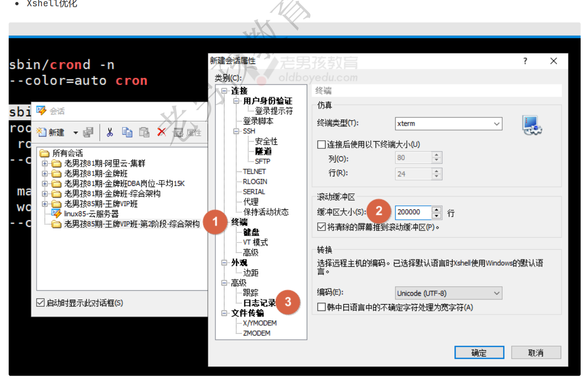The image size is (588, 381).
Task: Expand the 老男孩81期-金牌班-综合架构 folder
Action: point(45,194)
